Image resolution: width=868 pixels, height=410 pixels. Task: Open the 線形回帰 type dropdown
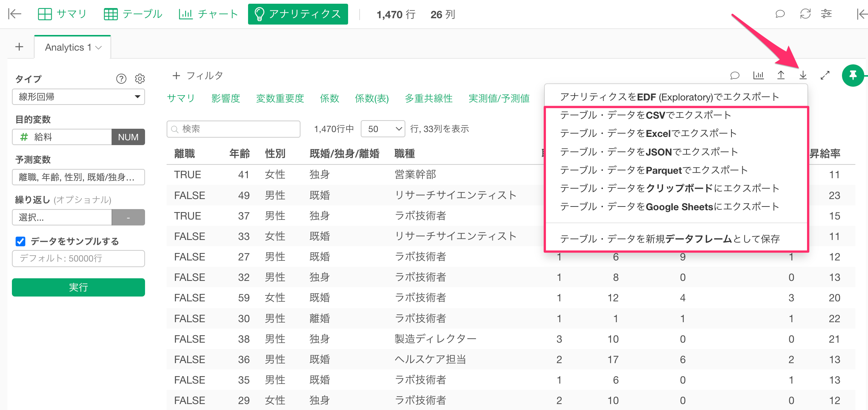point(78,97)
